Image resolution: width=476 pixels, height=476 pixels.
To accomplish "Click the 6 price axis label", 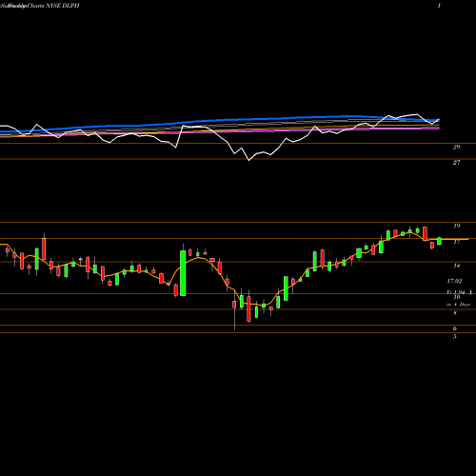I will coord(455,328).
